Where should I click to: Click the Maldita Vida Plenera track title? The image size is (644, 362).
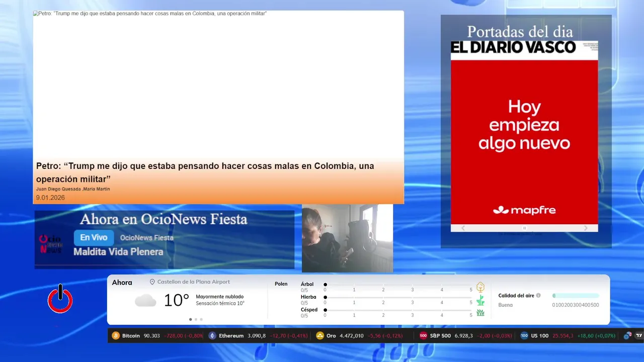119,252
